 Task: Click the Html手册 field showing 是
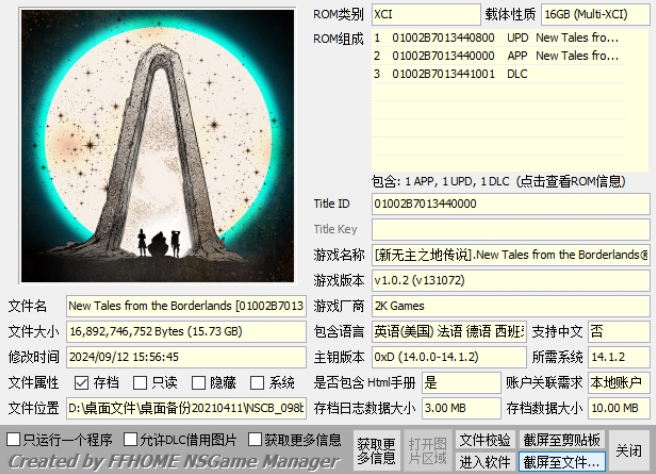(461, 382)
